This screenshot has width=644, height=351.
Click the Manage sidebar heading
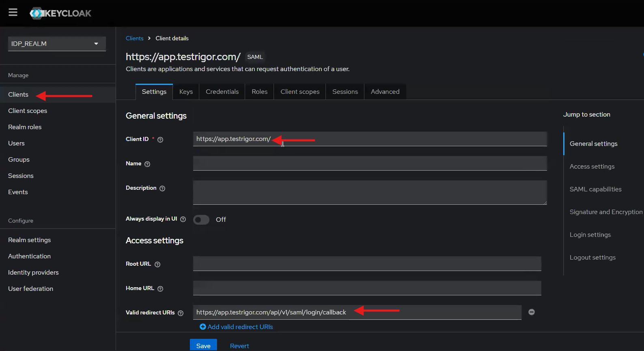click(18, 75)
